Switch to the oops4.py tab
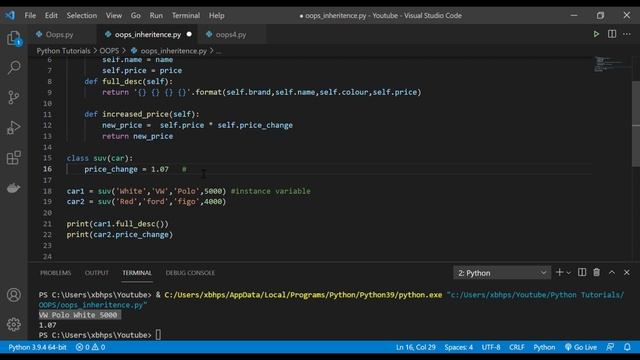Viewport: 640px width, 360px height. (x=231, y=35)
